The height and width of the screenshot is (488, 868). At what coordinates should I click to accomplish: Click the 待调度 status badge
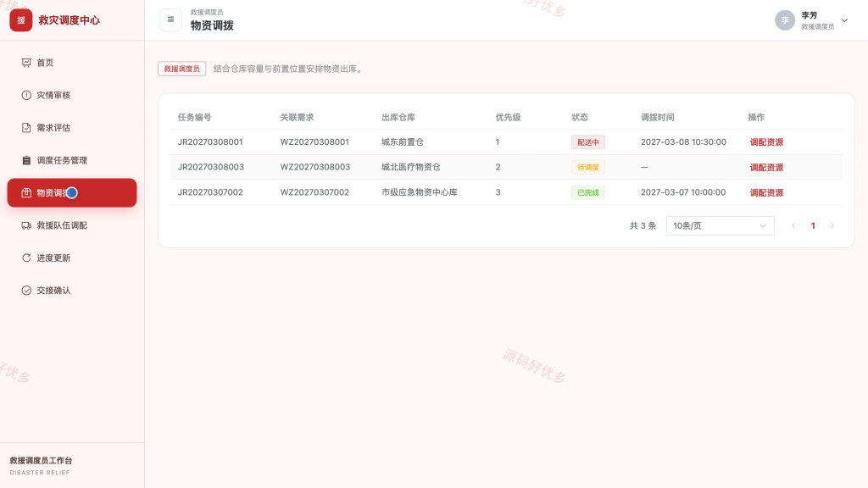[x=588, y=167]
